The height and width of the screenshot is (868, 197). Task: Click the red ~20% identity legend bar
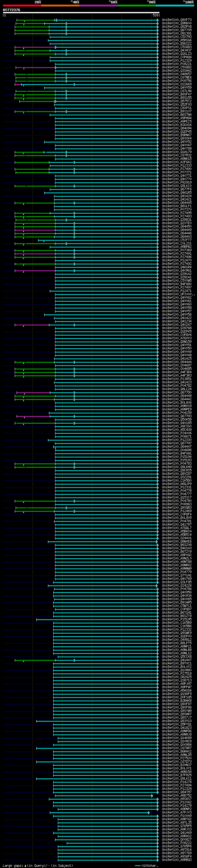point(22,6)
